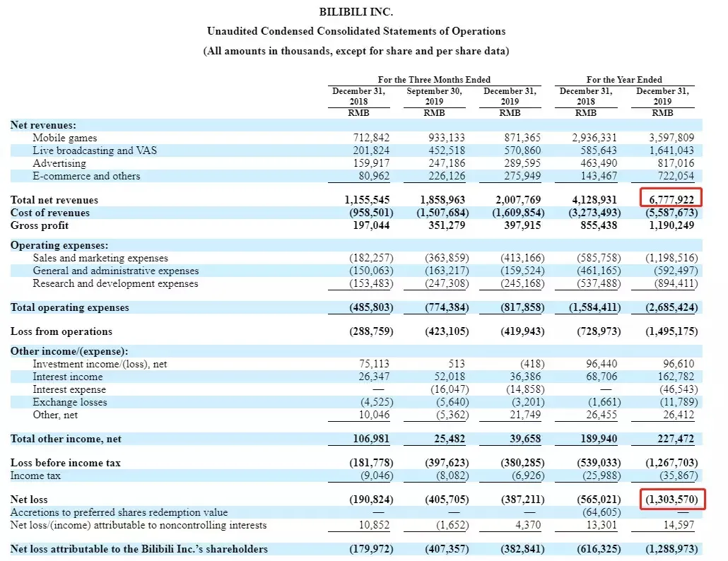The width and height of the screenshot is (728, 561).
Task: Click 'Accretions to preferred shares redemption value' label
Action: pyautogui.click(x=119, y=512)
